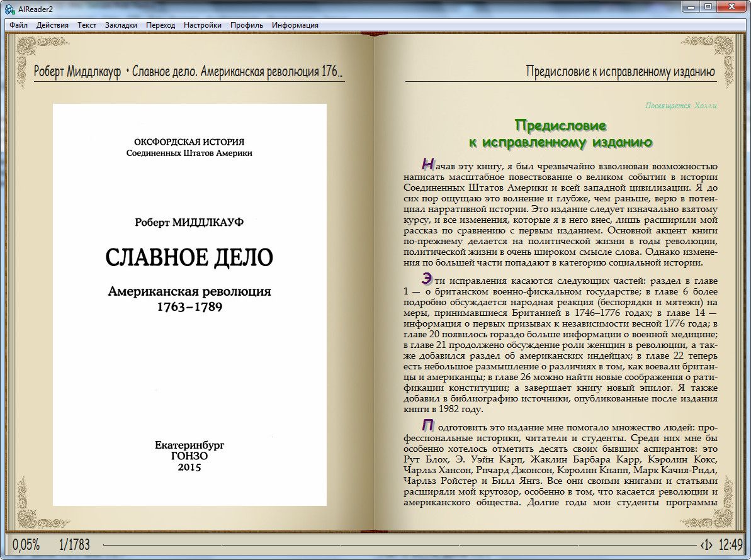
Task: Open the Настройки menu
Action: click(203, 25)
